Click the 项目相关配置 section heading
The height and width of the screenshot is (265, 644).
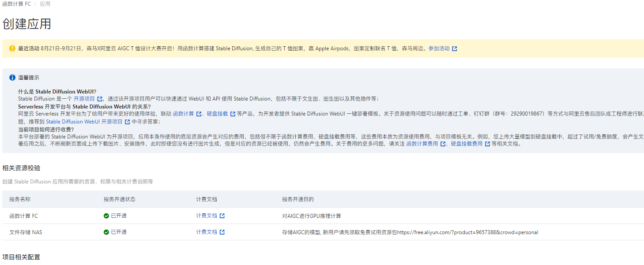pos(21,257)
